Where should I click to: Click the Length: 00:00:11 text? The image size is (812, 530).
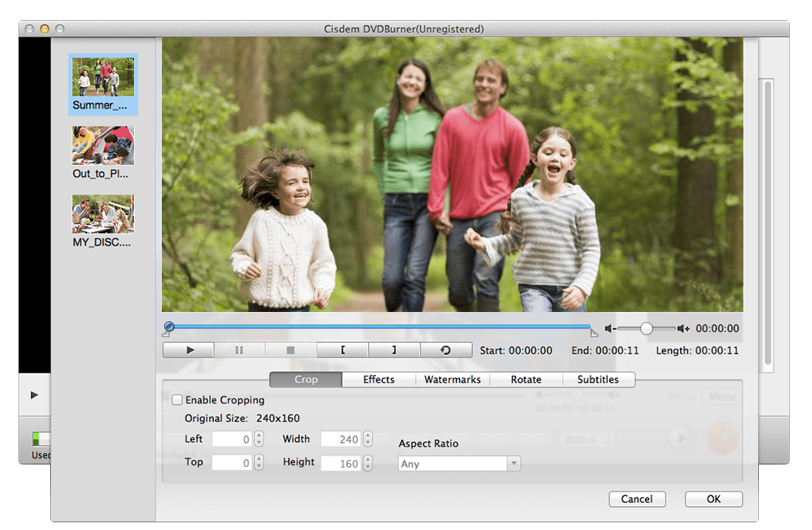coord(697,351)
